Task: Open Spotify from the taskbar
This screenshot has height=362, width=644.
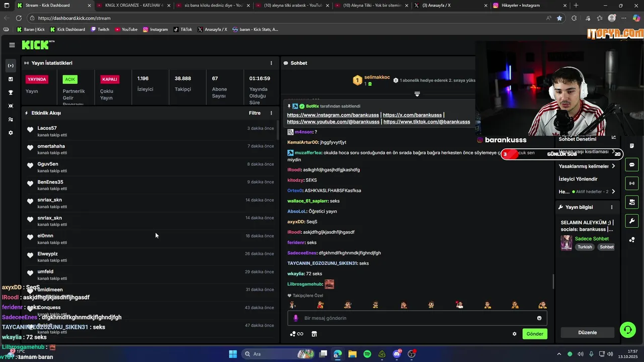Action: [367, 354]
